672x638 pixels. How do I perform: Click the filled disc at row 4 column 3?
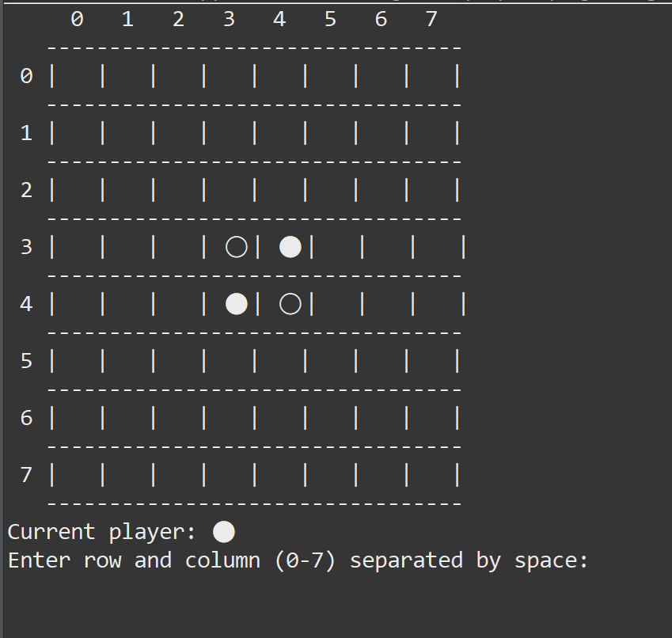coord(236,304)
